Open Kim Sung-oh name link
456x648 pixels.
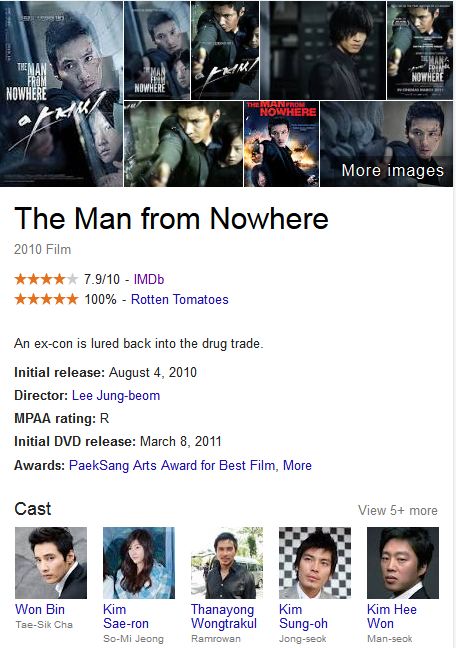[303, 616]
